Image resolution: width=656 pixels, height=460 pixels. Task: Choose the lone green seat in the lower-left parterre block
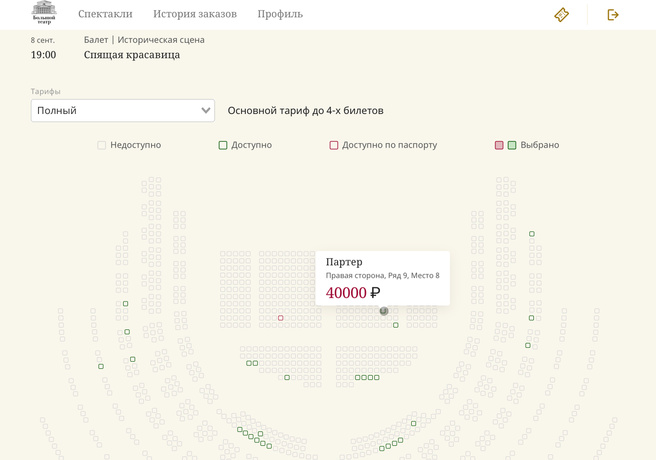pyautogui.click(x=287, y=377)
